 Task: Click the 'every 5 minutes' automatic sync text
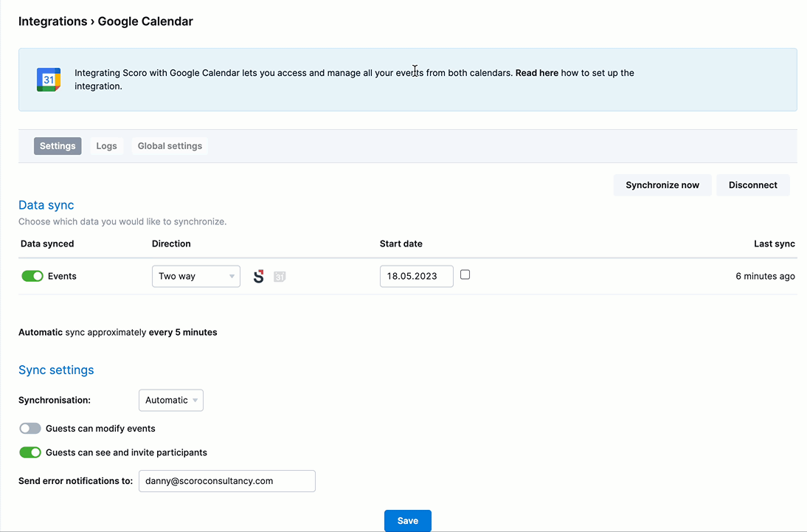tap(183, 332)
